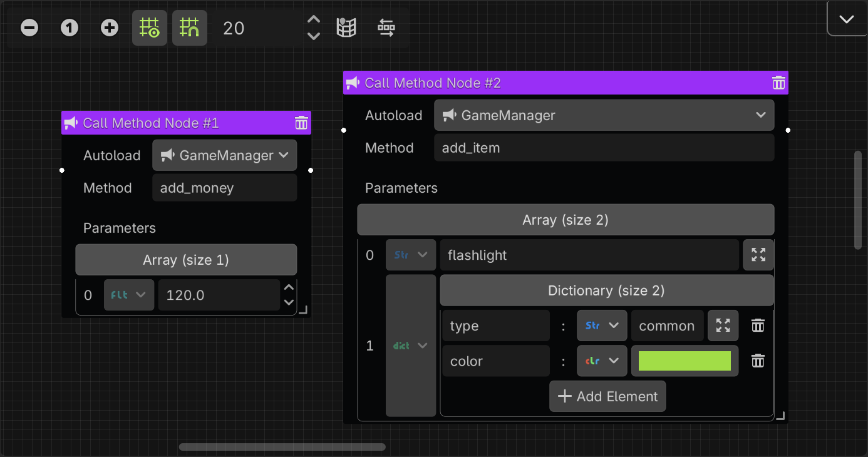The image size is (868, 457).
Task: Zoom in using the plus icon
Action: point(109,28)
